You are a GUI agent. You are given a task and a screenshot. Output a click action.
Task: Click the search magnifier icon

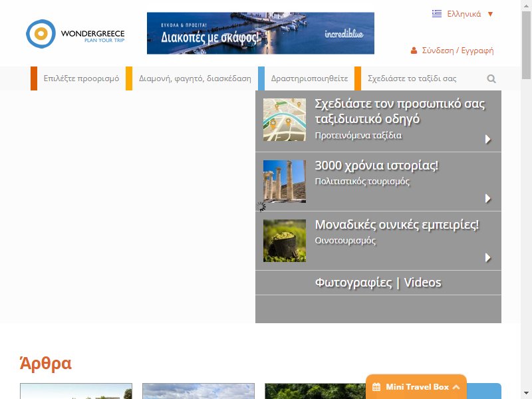[491, 79]
